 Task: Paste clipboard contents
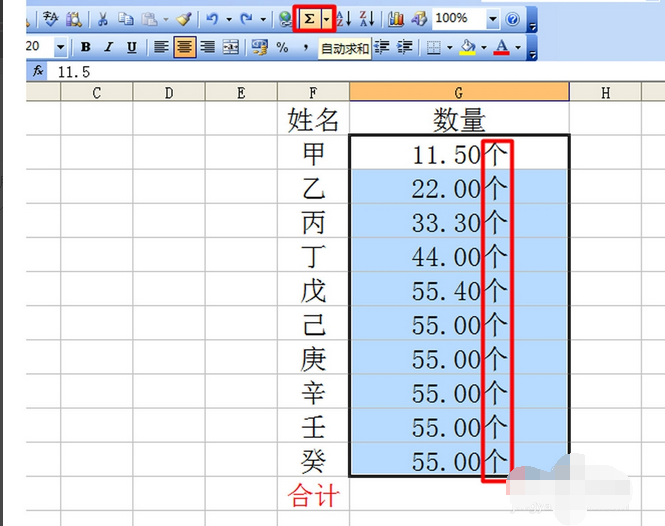click(149, 19)
